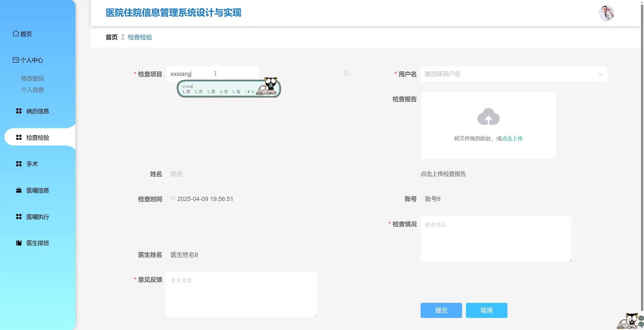The width and height of the screenshot is (644, 330).
Task: Click the 病历信息 grid icon
Action: (x=19, y=111)
